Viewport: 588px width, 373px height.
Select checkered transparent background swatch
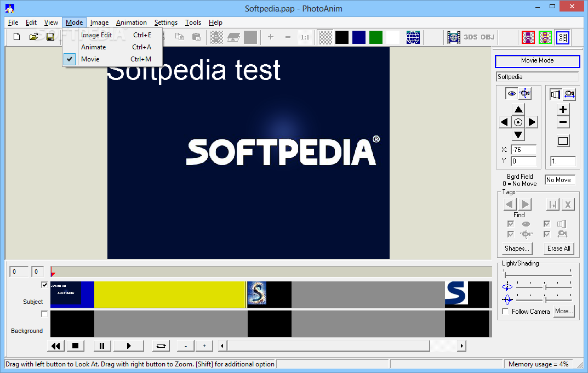click(x=325, y=37)
